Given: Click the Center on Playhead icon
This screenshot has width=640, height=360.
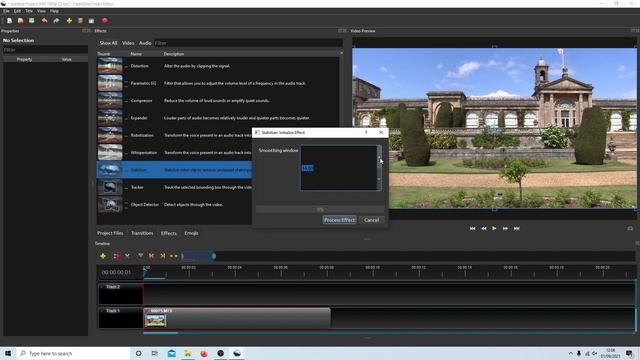Looking at the screenshot, I should (x=173, y=256).
